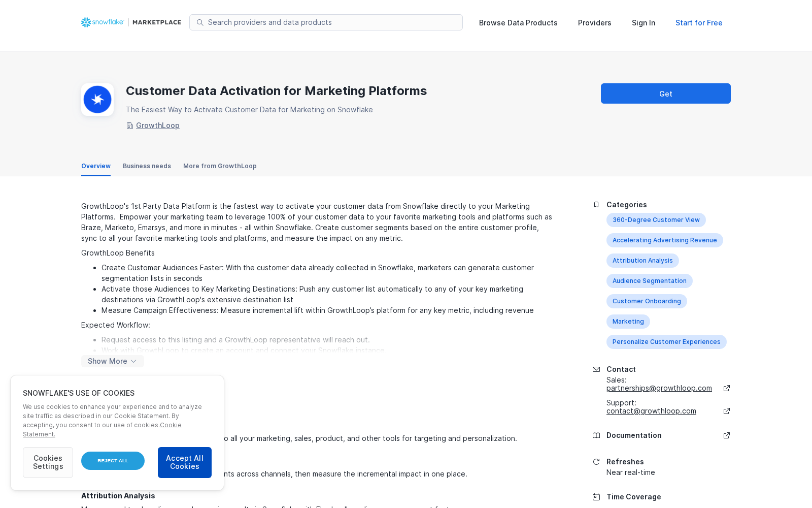Click the "Categories" sidebar heading
812x508 pixels.
point(627,205)
